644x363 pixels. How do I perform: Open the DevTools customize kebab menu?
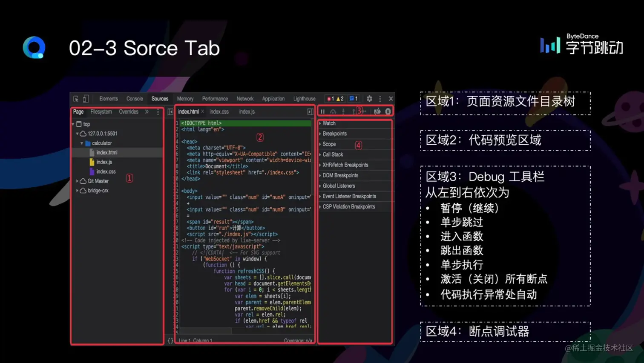(x=380, y=99)
